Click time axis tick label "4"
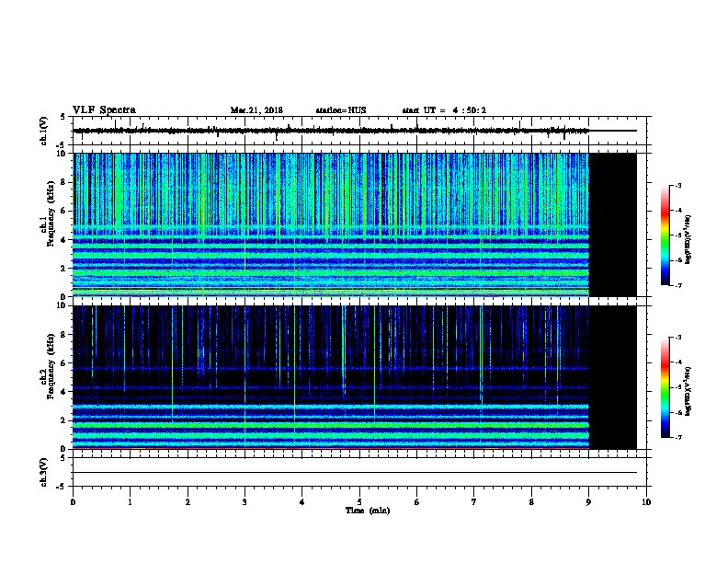The width and height of the screenshot is (728, 563). point(302,502)
